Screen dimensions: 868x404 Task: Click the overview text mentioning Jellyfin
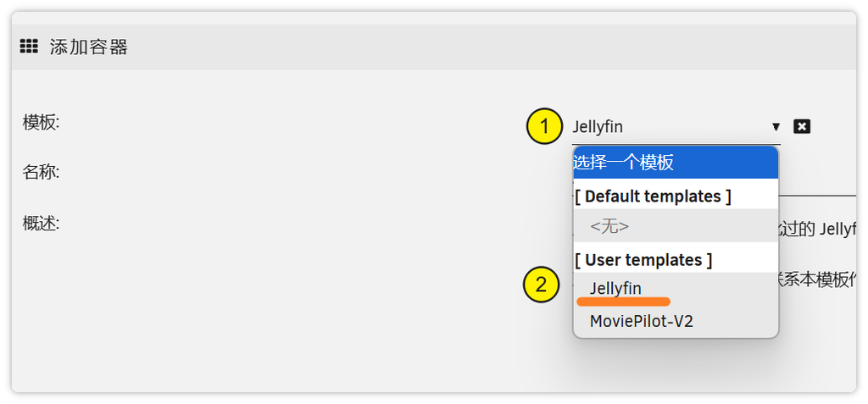tap(818, 229)
